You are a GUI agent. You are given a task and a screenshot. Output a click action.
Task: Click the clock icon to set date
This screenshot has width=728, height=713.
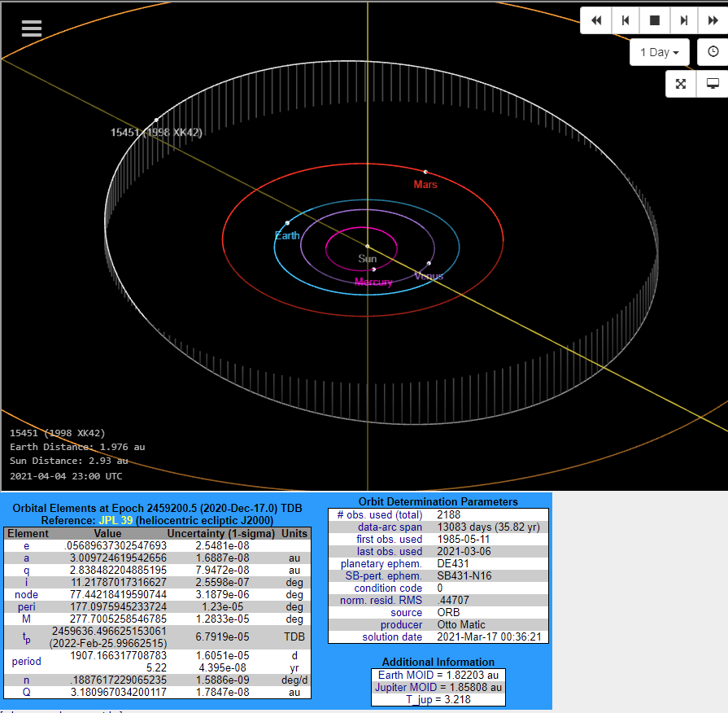click(x=713, y=52)
